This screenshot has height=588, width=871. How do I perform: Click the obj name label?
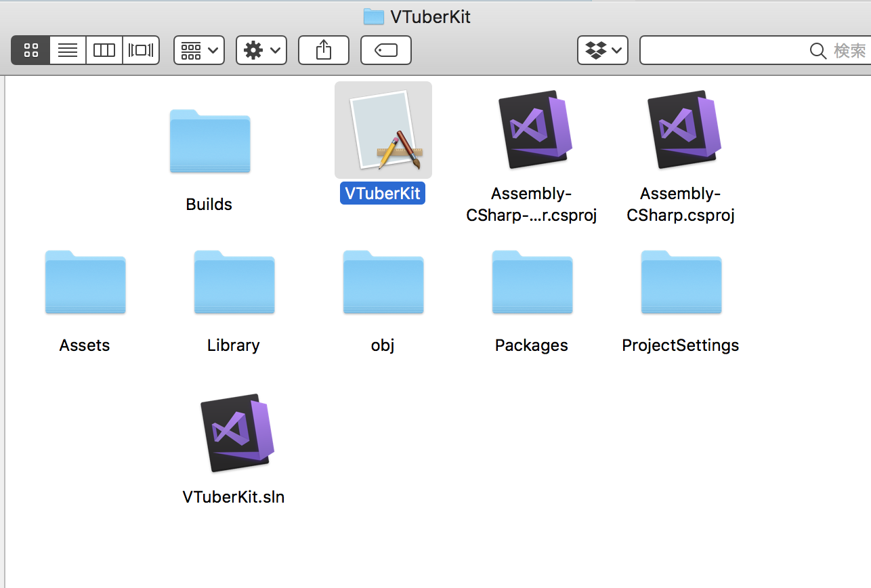383,345
